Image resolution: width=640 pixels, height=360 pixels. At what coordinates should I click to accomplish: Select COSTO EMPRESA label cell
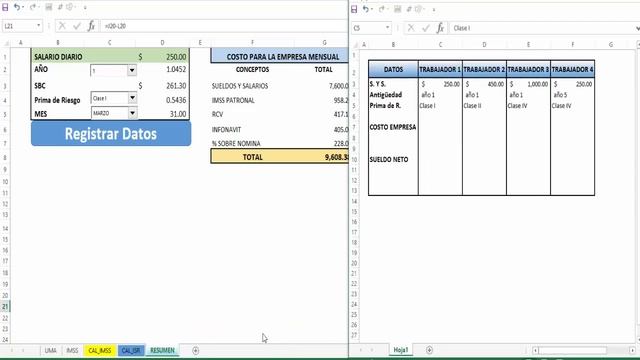393,127
